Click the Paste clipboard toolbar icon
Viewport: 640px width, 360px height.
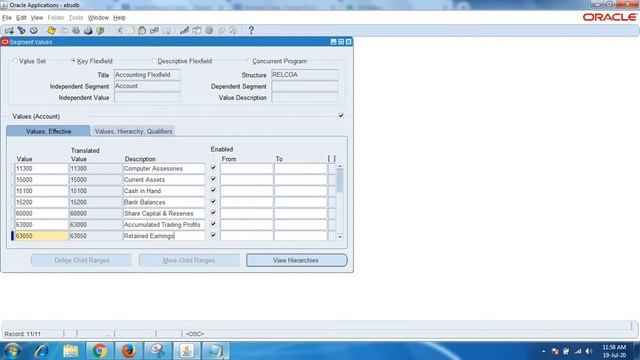[142, 31]
